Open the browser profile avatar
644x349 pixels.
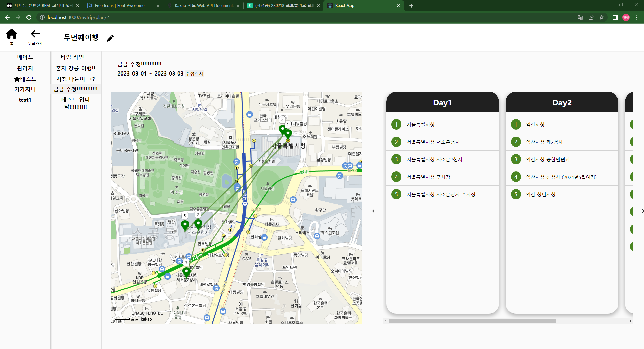point(626,17)
